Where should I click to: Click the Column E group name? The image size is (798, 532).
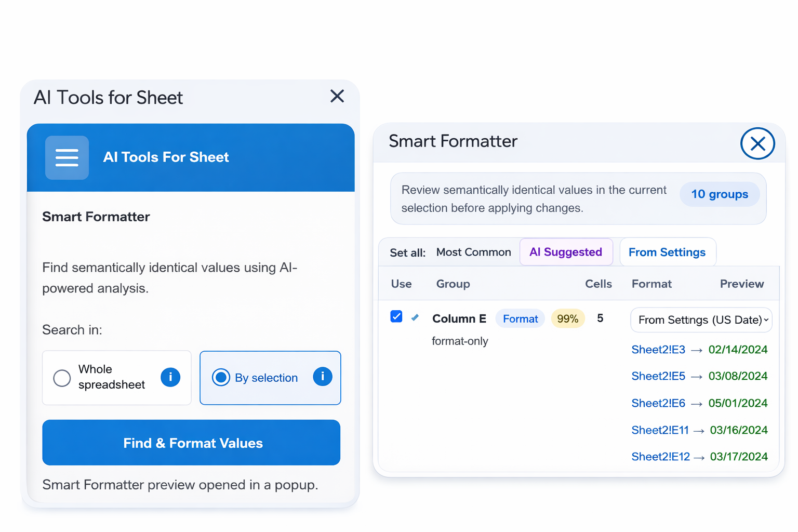point(459,318)
